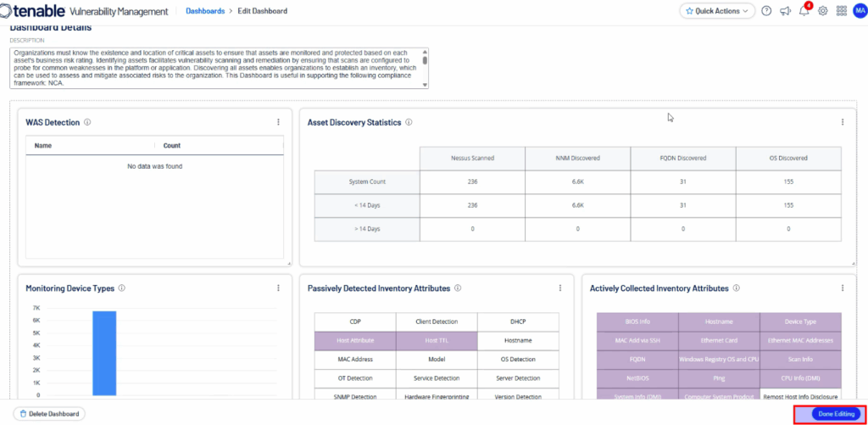Image resolution: width=868 pixels, height=425 pixels.
Task: Open the WAS Detection widget options menu
Action: [x=278, y=122]
